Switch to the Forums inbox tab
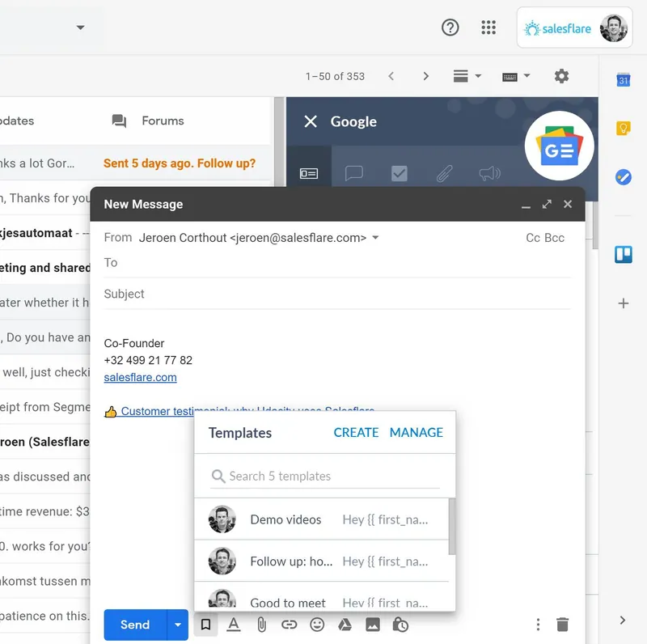This screenshot has height=644, width=647. (148, 121)
